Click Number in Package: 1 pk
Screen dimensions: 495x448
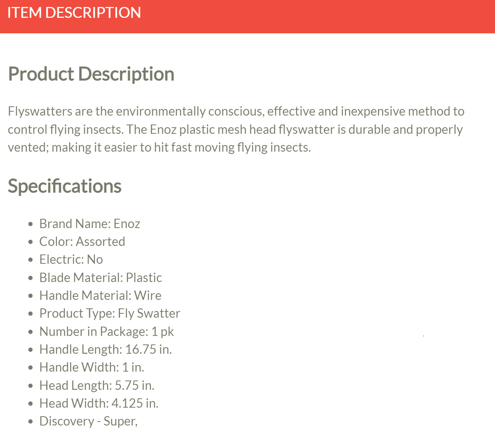coord(107,332)
